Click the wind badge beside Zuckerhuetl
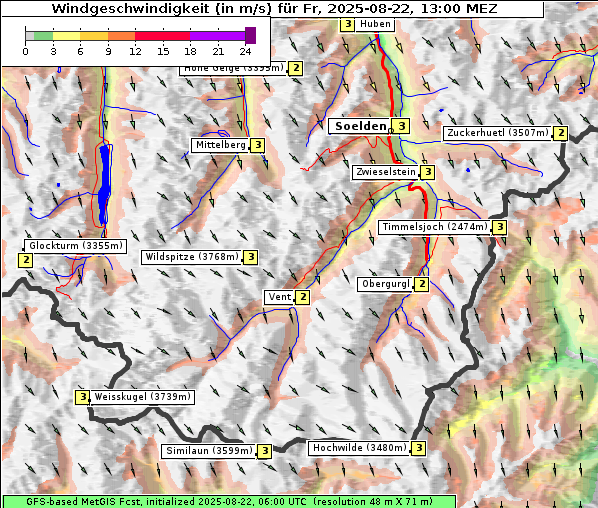598x508 pixels. [x=561, y=133]
